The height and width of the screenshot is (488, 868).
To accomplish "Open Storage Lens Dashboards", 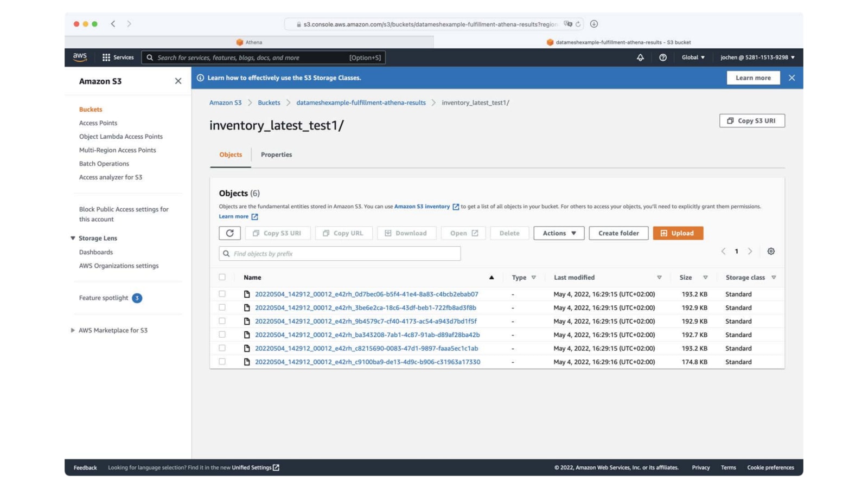I will pyautogui.click(x=96, y=252).
